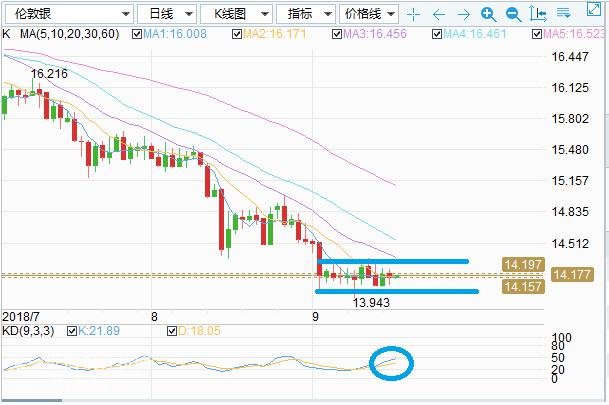Click the MA1:16.008 value label
The width and height of the screenshot is (609, 405).
point(175,34)
